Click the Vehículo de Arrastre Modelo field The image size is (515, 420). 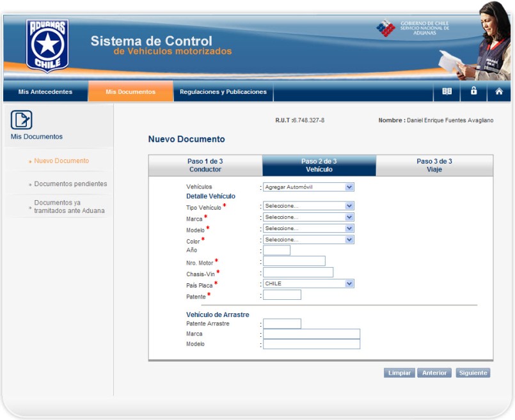(312, 344)
